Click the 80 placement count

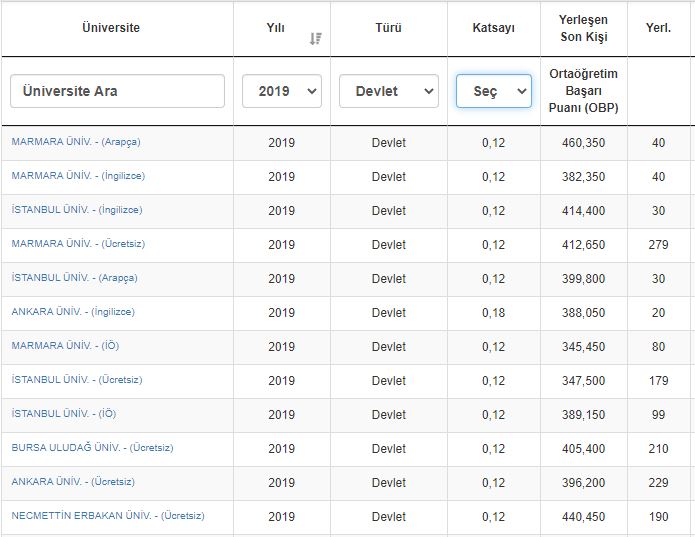click(x=658, y=346)
